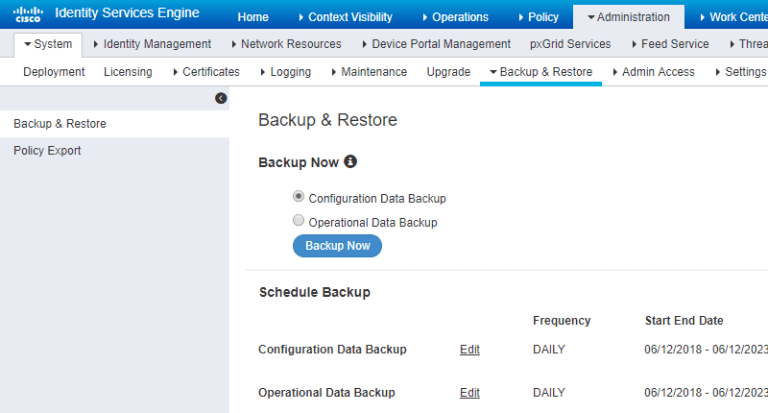The width and height of the screenshot is (768, 413).
Task: Expand Identity Management submenu
Action: (x=152, y=44)
